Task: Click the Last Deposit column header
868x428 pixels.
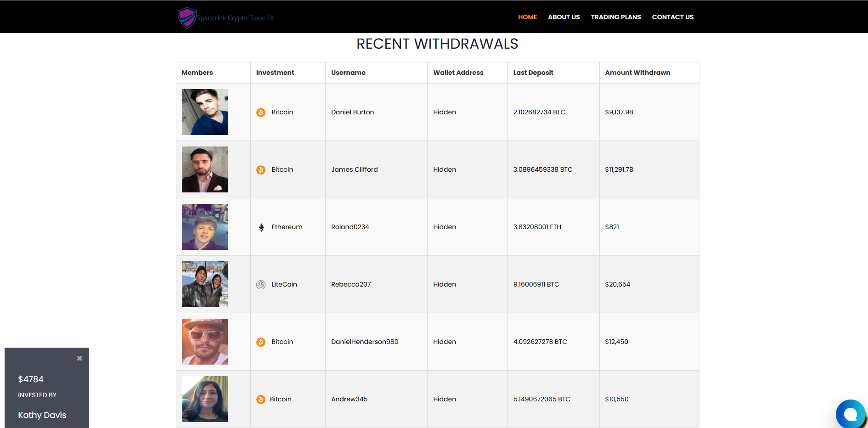Action: pos(533,73)
